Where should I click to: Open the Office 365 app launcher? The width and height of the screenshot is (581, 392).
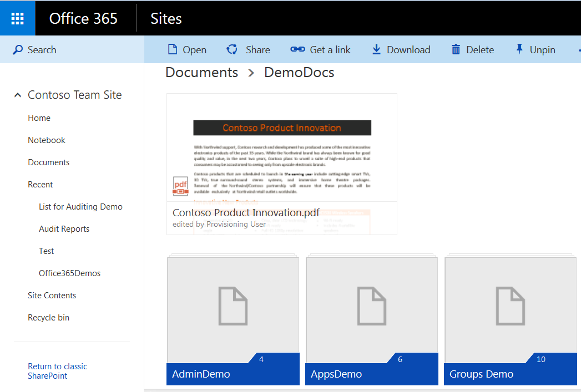[x=17, y=18]
